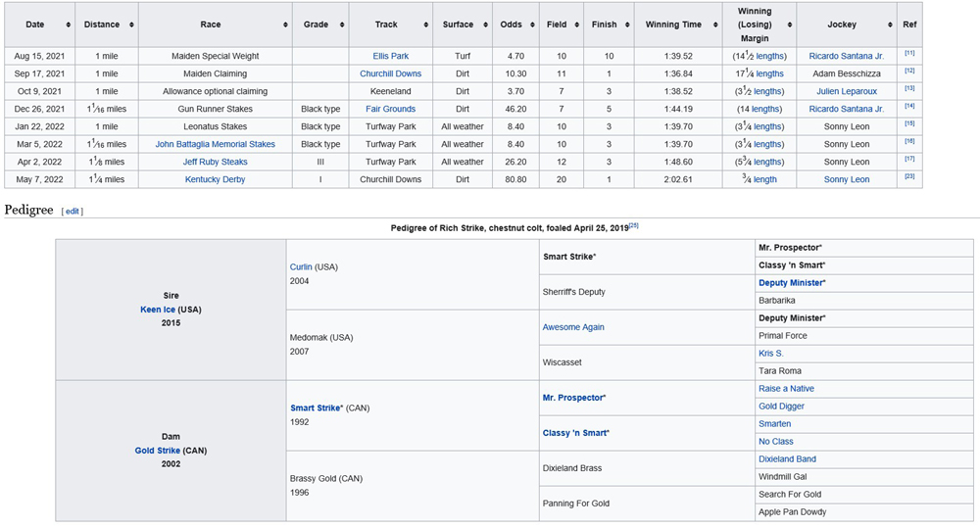980x527 pixels.
Task: Open blue Classy 'n Smart link
Action: pos(575,433)
